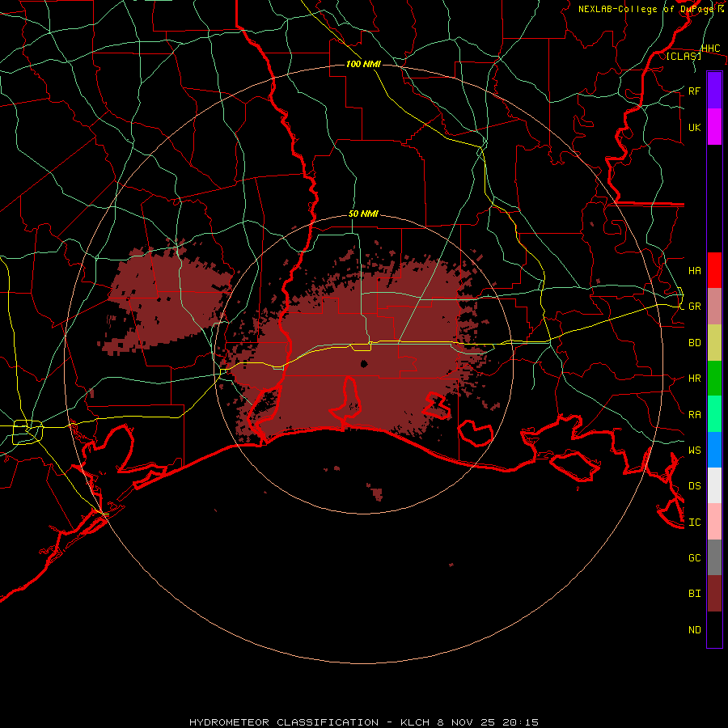Click the DS white legend swatch
Viewport: 728px width, 728px height.
pyautogui.click(x=714, y=485)
